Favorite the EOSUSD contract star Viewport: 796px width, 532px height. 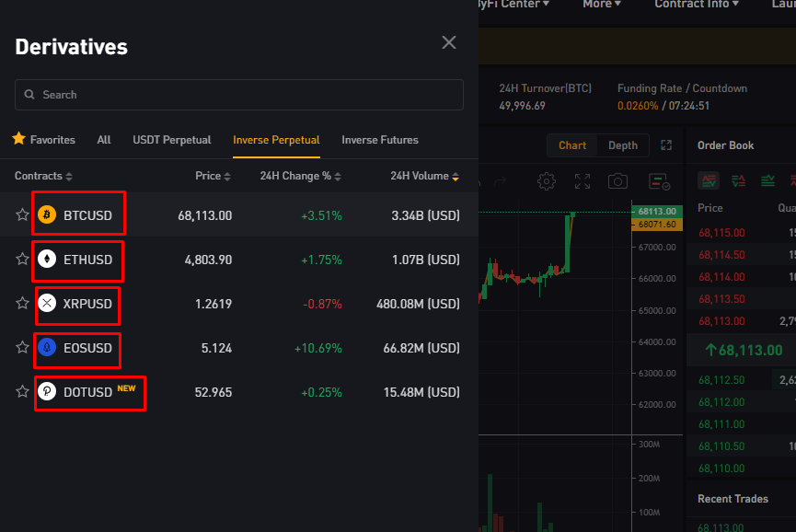pos(22,347)
